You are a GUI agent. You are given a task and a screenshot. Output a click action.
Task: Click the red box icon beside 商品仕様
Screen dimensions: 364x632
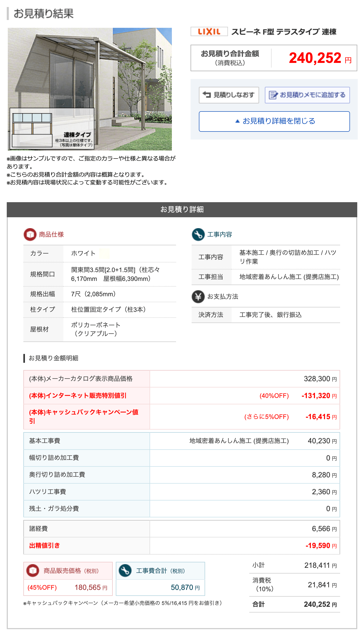point(30,234)
